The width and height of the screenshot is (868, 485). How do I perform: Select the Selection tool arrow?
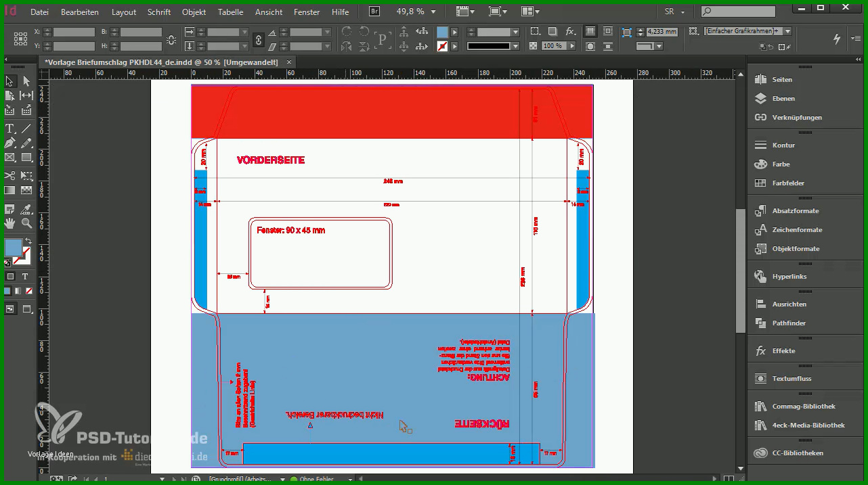pyautogui.click(x=10, y=81)
